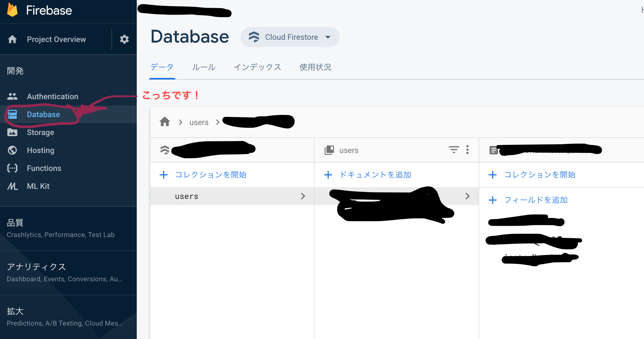Open the three-dot menu for users collection
Screen dimensions: 644x339
467,150
